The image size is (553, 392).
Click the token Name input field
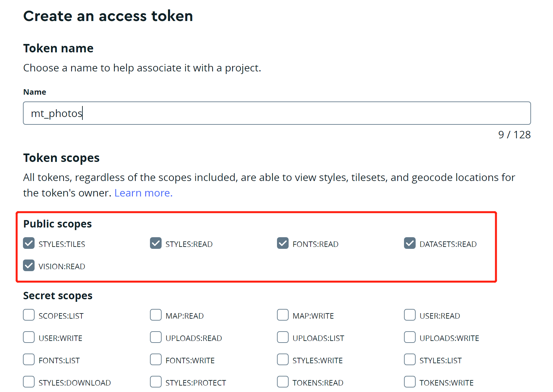(277, 113)
